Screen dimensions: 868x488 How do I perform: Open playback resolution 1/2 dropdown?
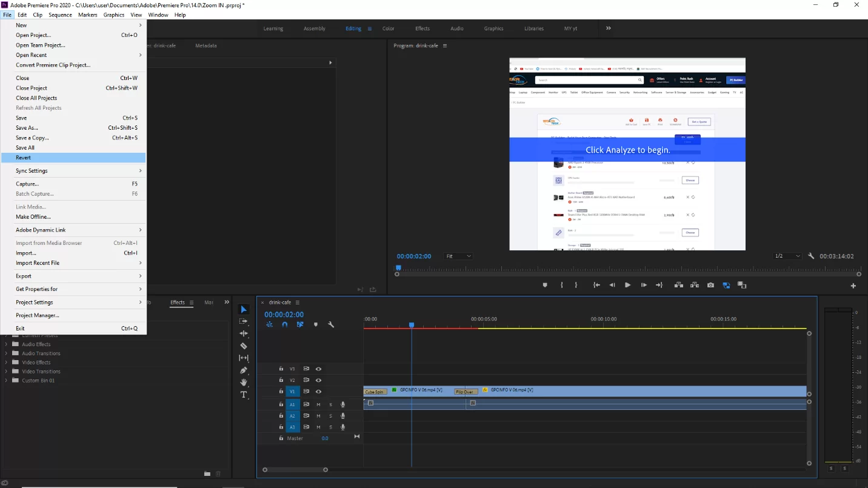(x=787, y=256)
